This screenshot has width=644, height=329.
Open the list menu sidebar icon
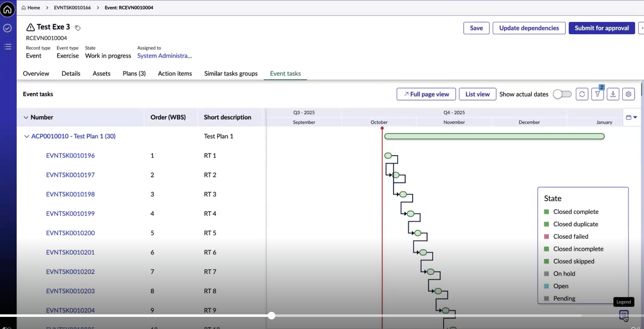point(7,47)
